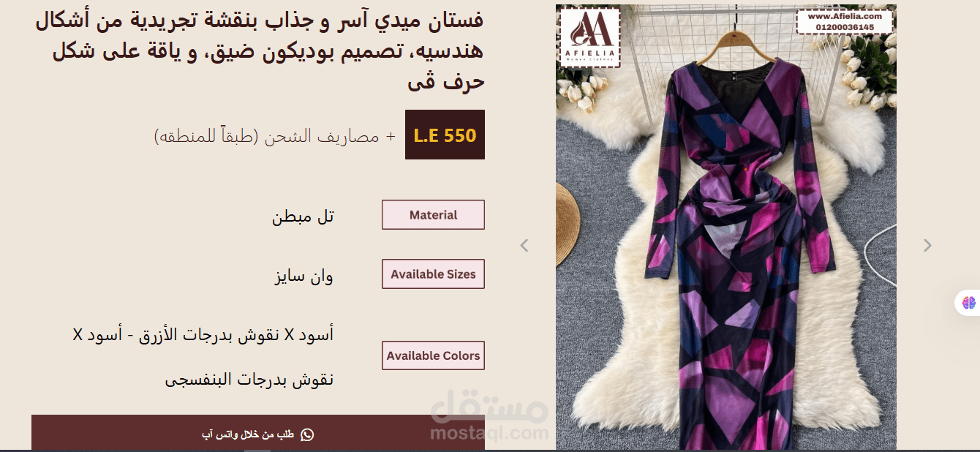
Task: Click the material value text تل مبطن
Action: click(x=303, y=216)
